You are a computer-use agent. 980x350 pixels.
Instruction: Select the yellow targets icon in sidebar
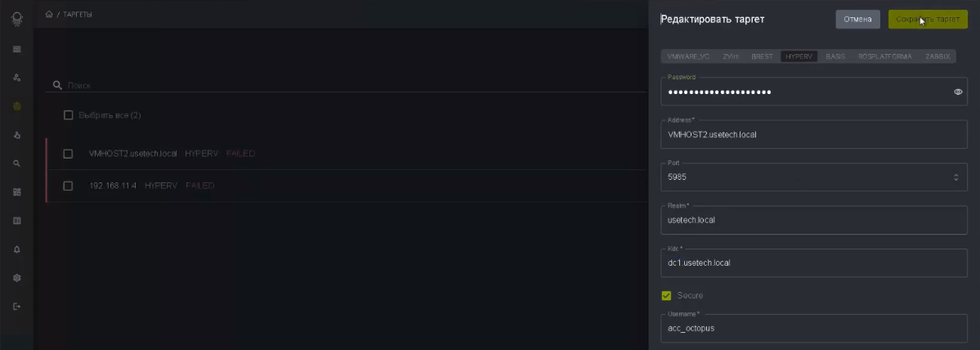click(x=17, y=106)
